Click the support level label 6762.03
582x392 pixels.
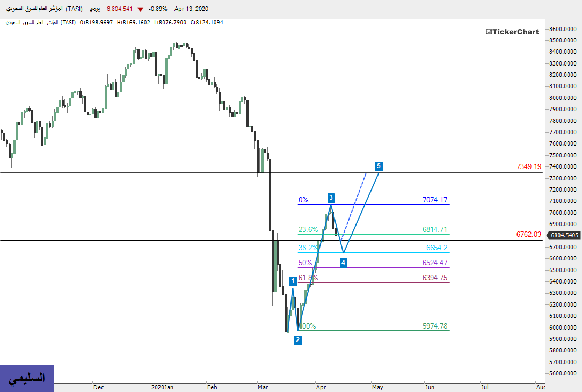[528, 234]
